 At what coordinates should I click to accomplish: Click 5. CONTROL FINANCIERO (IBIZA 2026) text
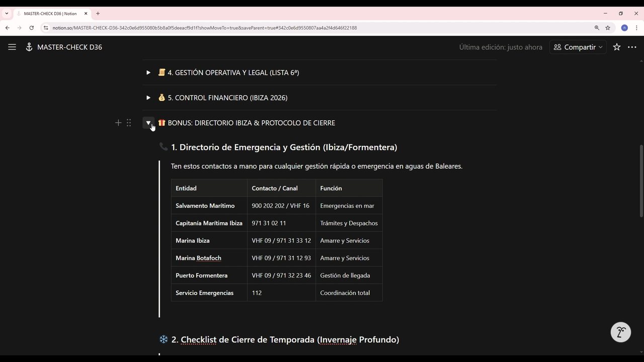click(x=227, y=98)
